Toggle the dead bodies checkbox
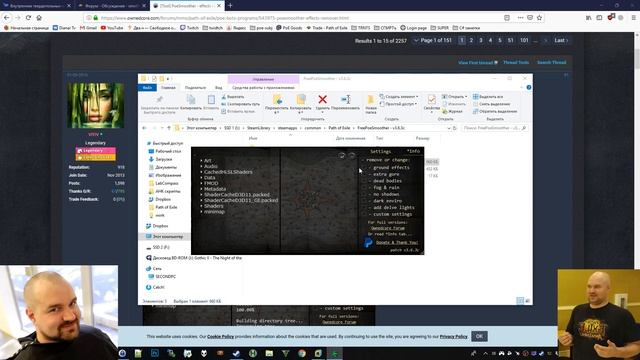This screenshot has height=360, width=640. point(364,181)
